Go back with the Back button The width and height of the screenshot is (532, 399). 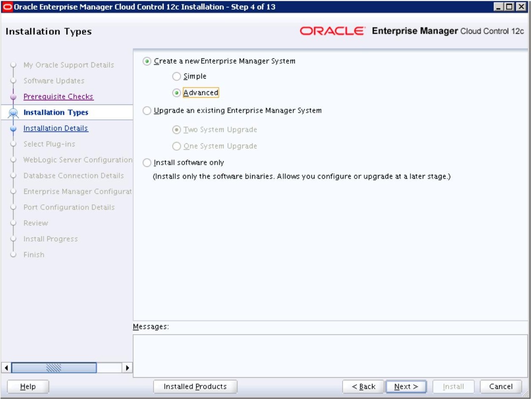pos(363,387)
